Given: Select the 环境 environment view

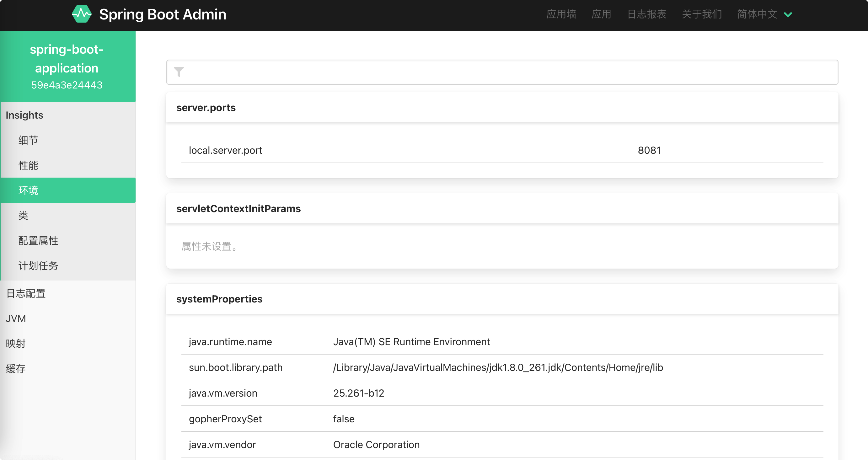Looking at the screenshot, I should pyautogui.click(x=68, y=190).
